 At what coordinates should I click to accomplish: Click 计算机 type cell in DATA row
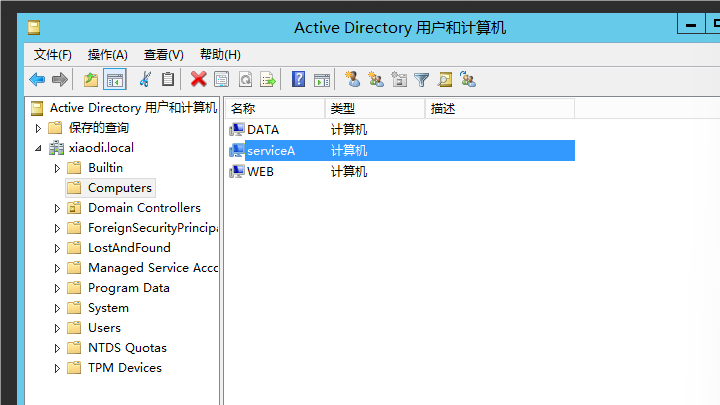[349, 129]
